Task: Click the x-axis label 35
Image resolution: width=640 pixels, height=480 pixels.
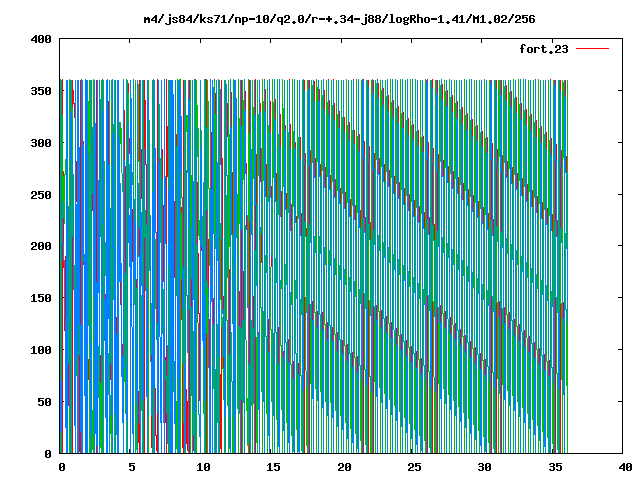Action: (x=555, y=467)
